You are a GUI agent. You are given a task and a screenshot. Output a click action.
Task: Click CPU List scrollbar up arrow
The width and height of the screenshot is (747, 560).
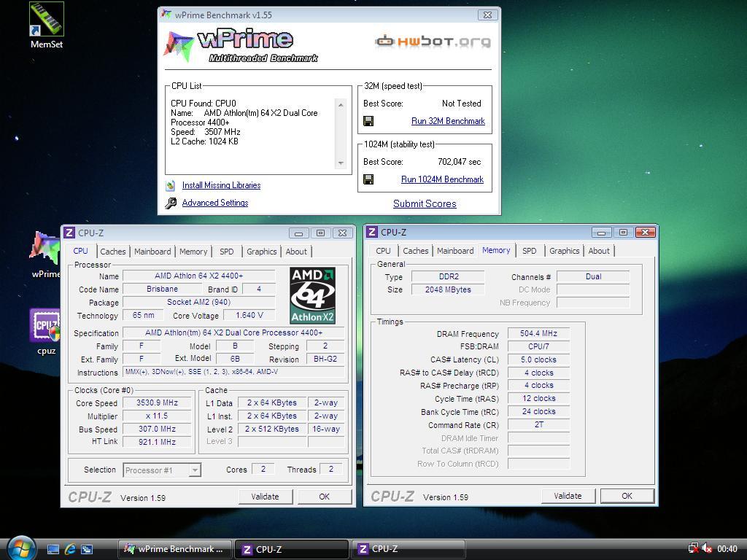(x=341, y=105)
